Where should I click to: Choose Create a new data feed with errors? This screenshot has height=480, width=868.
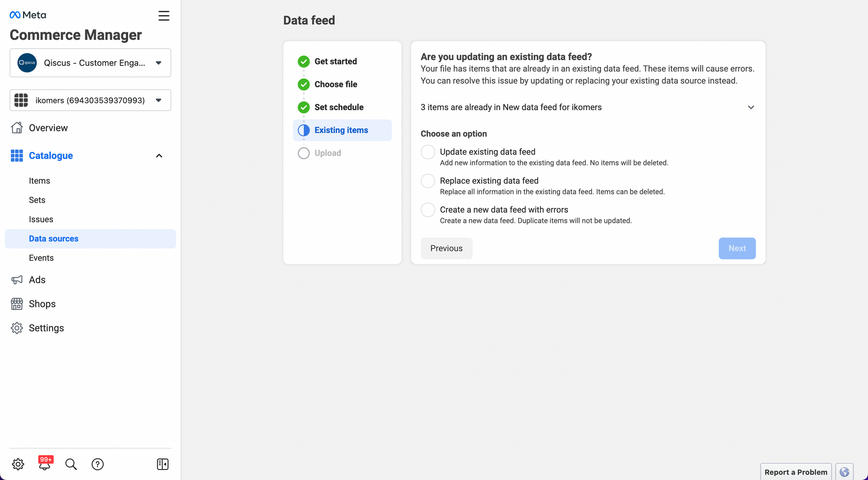click(428, 210)
